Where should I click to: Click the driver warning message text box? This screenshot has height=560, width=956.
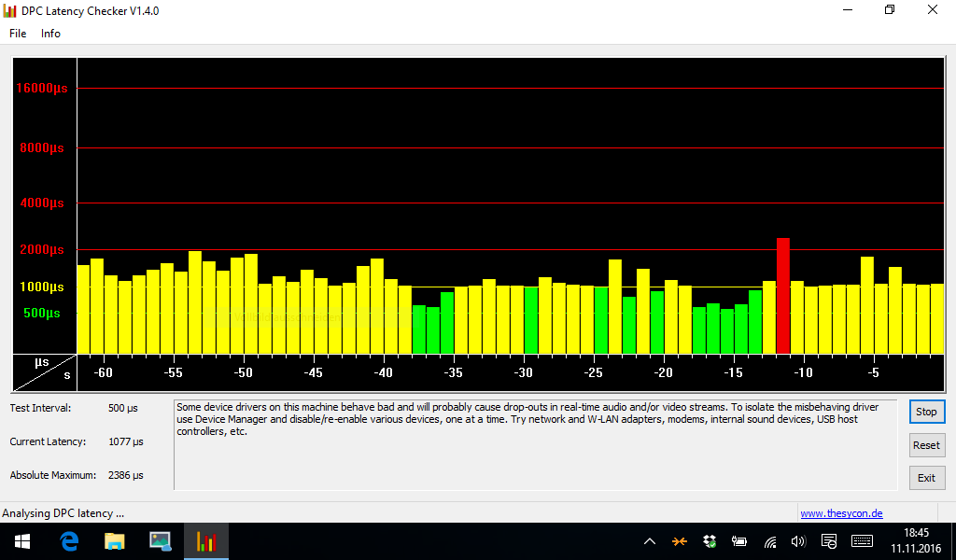(535, 445)
